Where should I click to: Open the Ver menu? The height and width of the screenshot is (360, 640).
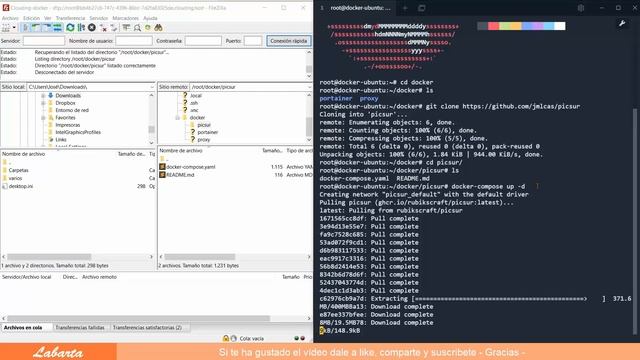click(x=48, y=18)
